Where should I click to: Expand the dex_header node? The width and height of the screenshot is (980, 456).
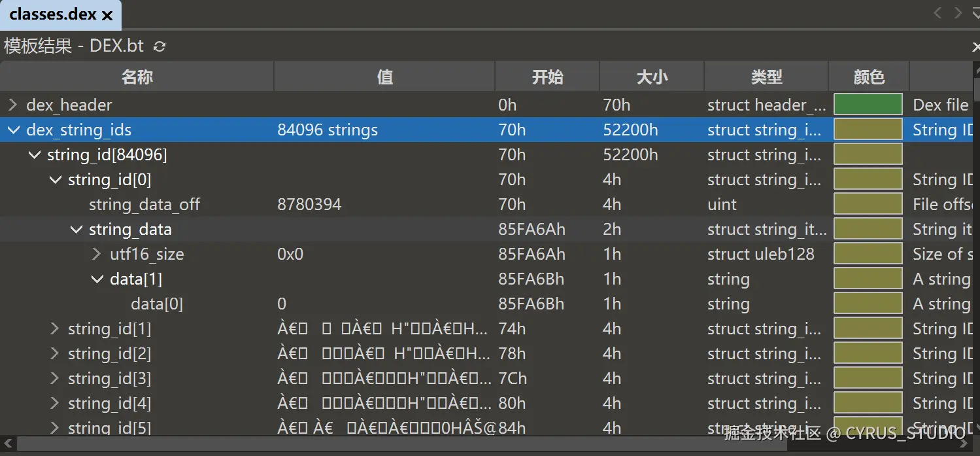point(13,105)
